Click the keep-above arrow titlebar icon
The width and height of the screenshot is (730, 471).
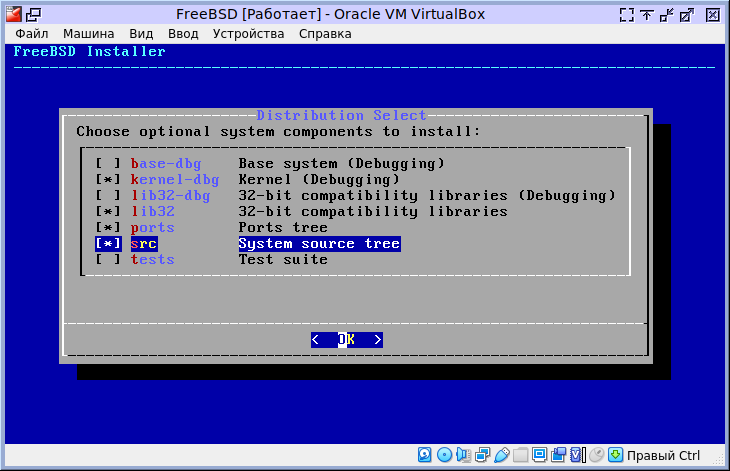coord(647,15)
